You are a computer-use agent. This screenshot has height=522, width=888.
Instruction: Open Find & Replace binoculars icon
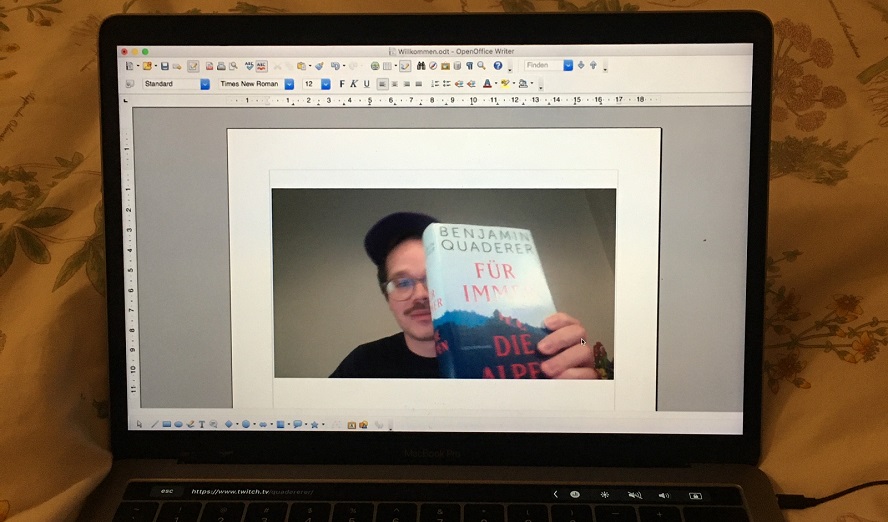(421, 66)
